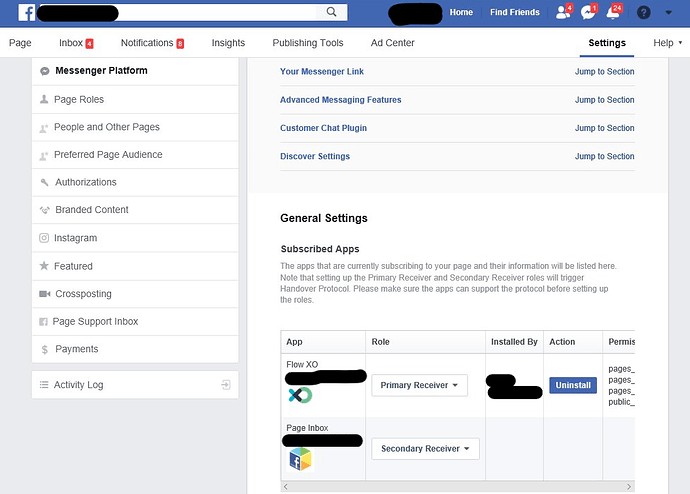The width and height of the screenshot is (690, 494).
Task: Click the Flow XO app icon
Action: coord(299,395)
